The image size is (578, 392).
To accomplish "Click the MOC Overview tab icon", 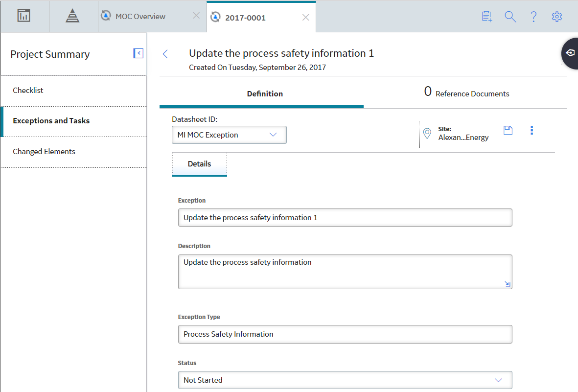I will point(106,16).
